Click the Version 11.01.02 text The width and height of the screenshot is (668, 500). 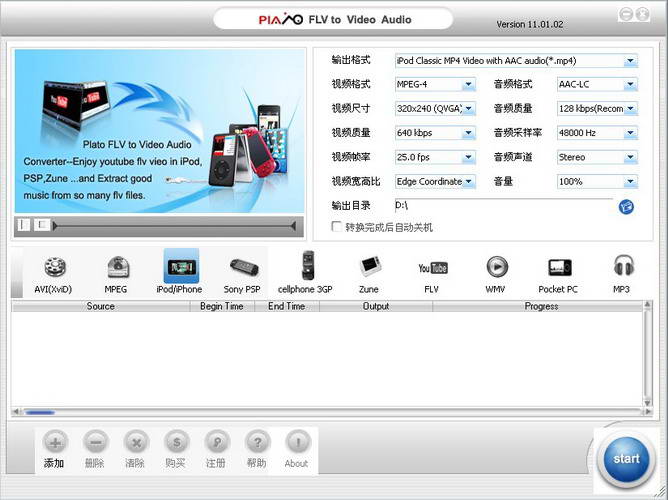(x=530, y=24)
